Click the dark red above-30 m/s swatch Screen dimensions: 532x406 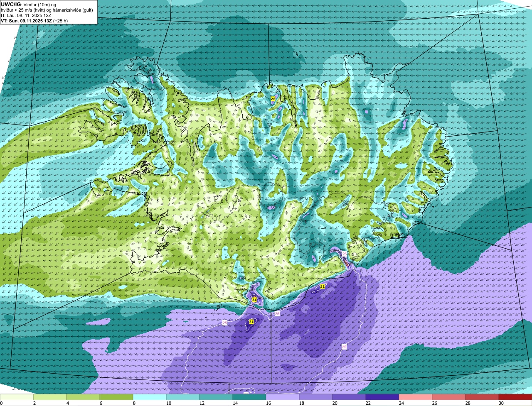(x=515, y=397)
